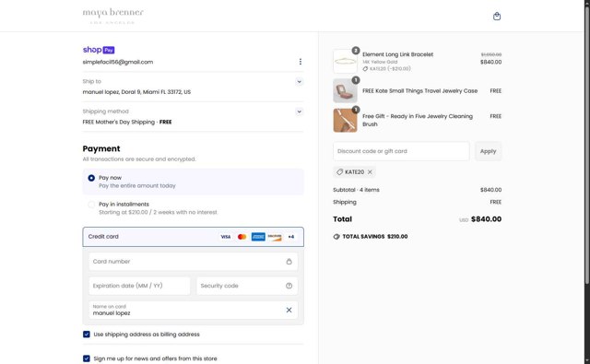Click the lock icon in Card number
The width and height of the screenshot is (590, 364).
[289, 262]
